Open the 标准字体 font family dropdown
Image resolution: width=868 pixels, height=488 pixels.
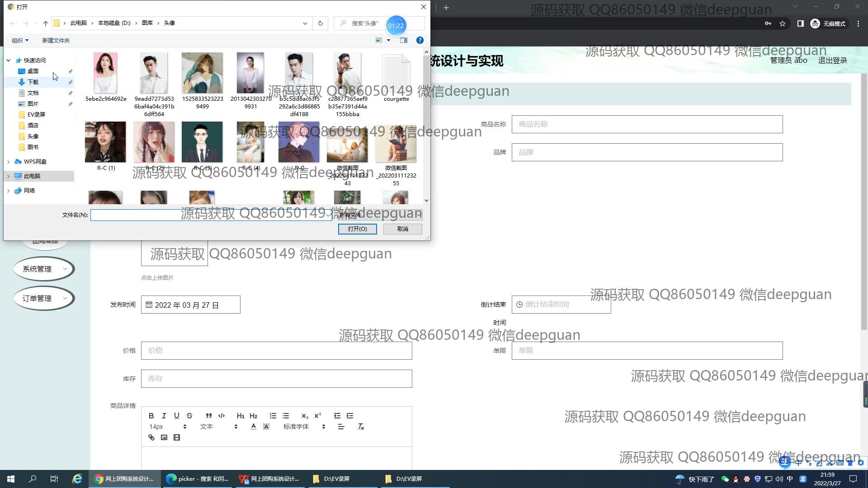pos(304,427)
